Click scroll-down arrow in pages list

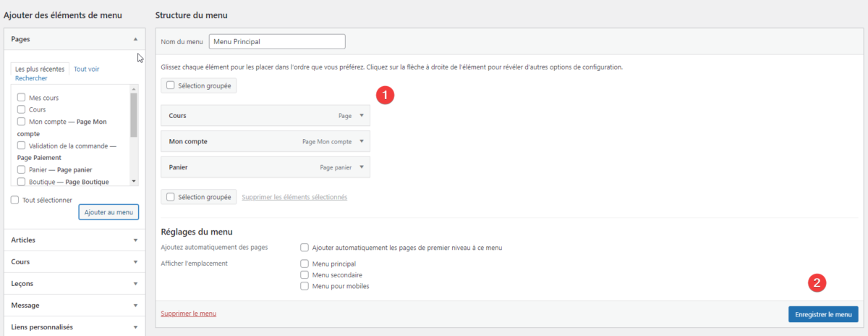pyautogui.click(x=134, y=181)
